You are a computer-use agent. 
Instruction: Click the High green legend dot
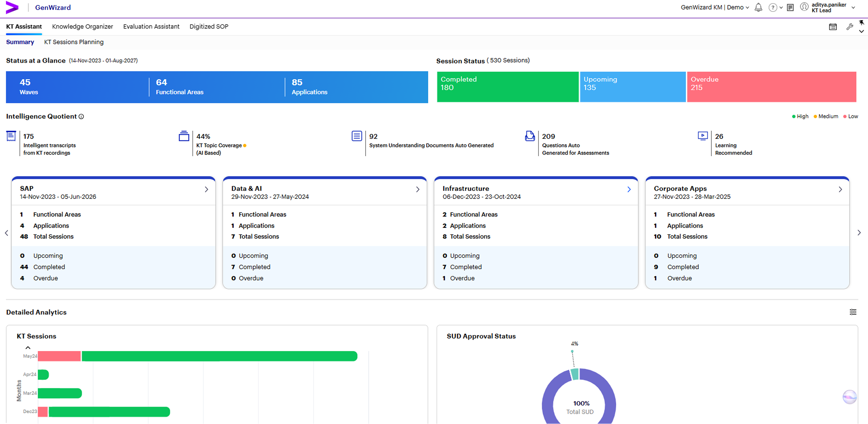click(x=793, y=117)
